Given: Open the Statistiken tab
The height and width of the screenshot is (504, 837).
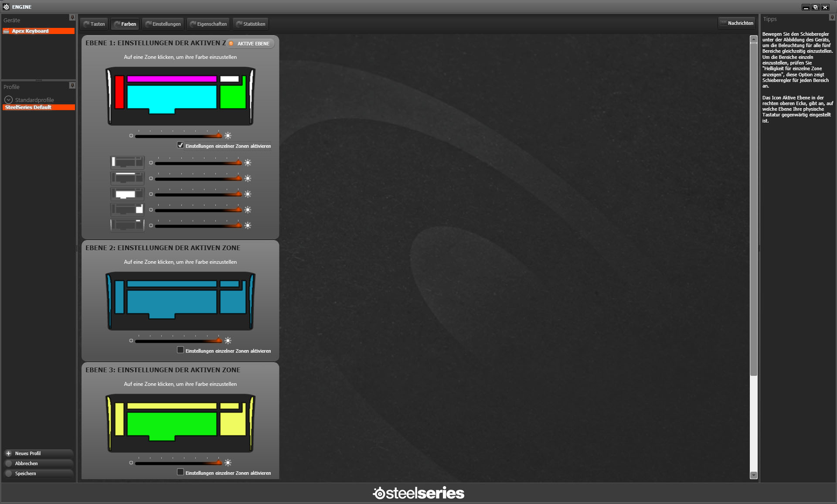Looking at the screenshot, I should [251, 24].
